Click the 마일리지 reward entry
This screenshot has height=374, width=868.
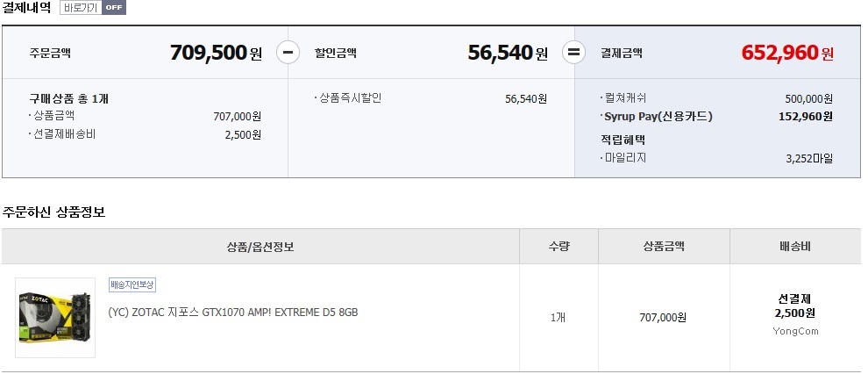pyautogui.click(x=626, y=159)
